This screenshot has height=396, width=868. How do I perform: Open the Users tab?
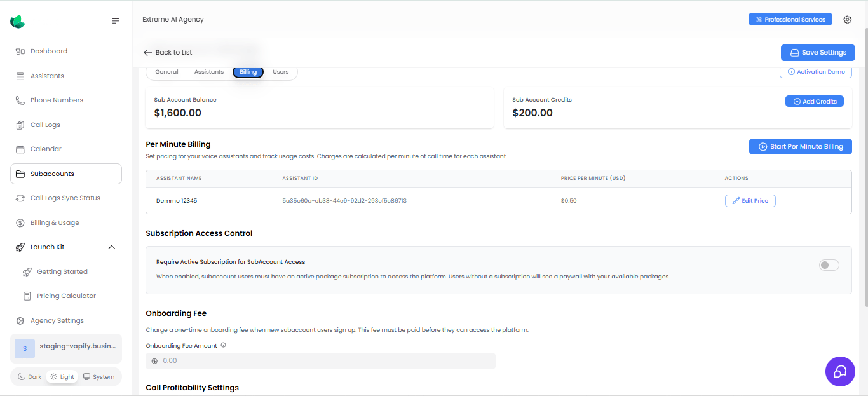(x=281, y=72)
